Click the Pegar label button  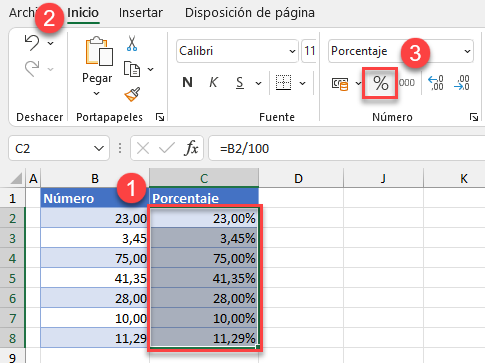coord(97,78)
